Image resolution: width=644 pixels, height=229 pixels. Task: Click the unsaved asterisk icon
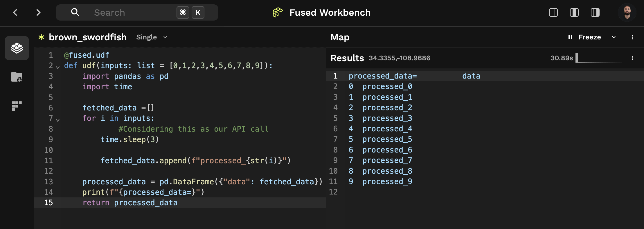(x=41, y=37)
